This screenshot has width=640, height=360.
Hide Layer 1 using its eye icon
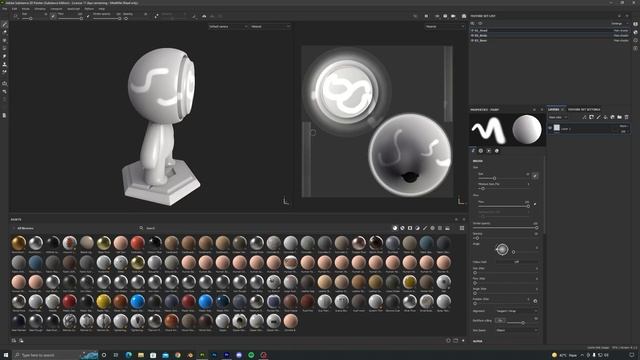550,128
